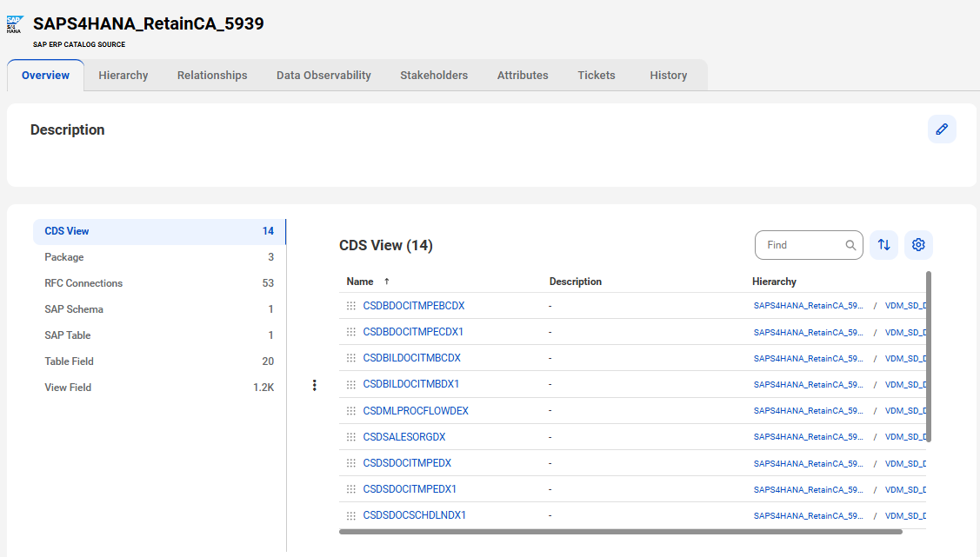Click the drag handle icon for CSDBDOCITMPECDX1
The image size is (980, 557).
pos(351,332)
